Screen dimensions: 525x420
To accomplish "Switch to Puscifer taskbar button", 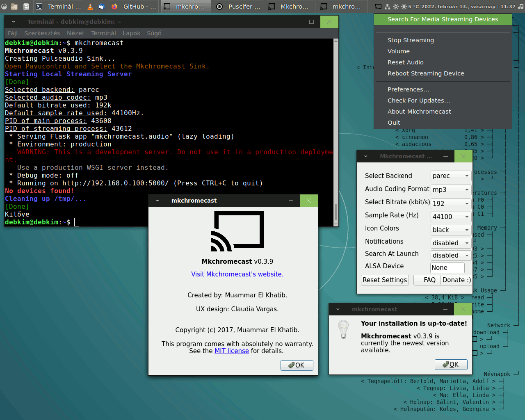I will pyautogui.click(x=238, y=6).
